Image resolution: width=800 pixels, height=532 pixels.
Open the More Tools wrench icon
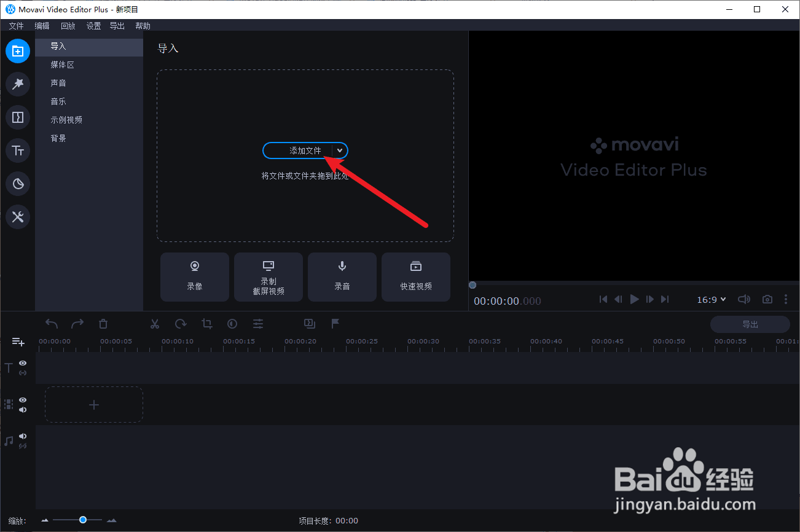18,217
